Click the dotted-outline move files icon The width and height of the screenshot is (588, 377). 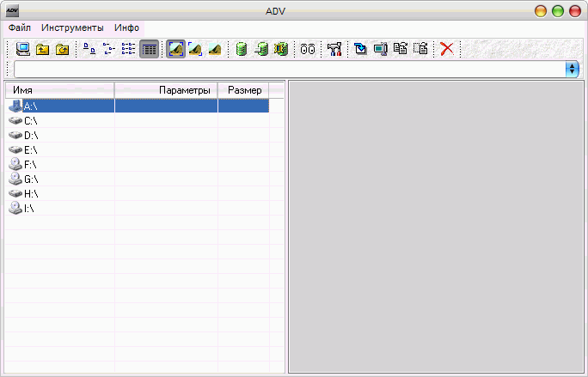[420, 48]
